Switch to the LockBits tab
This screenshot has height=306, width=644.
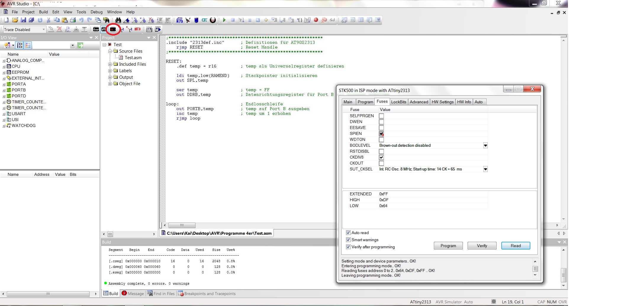399,102
